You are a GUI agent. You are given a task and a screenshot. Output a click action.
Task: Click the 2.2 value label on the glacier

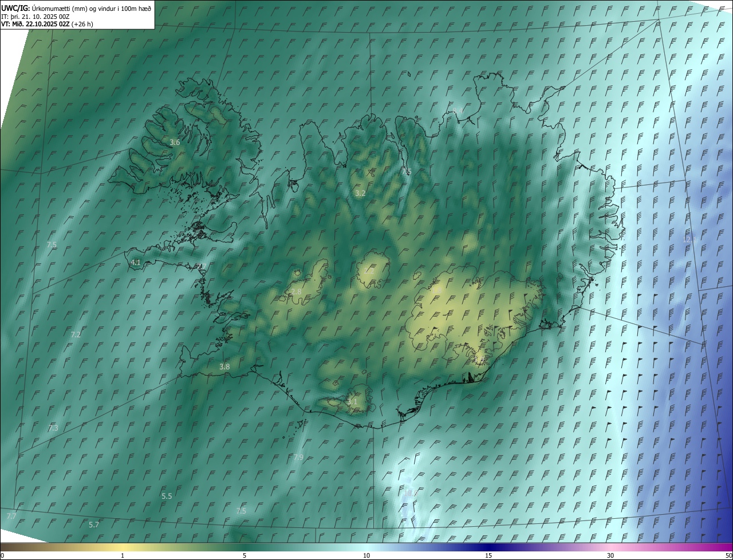[x=369, y=271]
